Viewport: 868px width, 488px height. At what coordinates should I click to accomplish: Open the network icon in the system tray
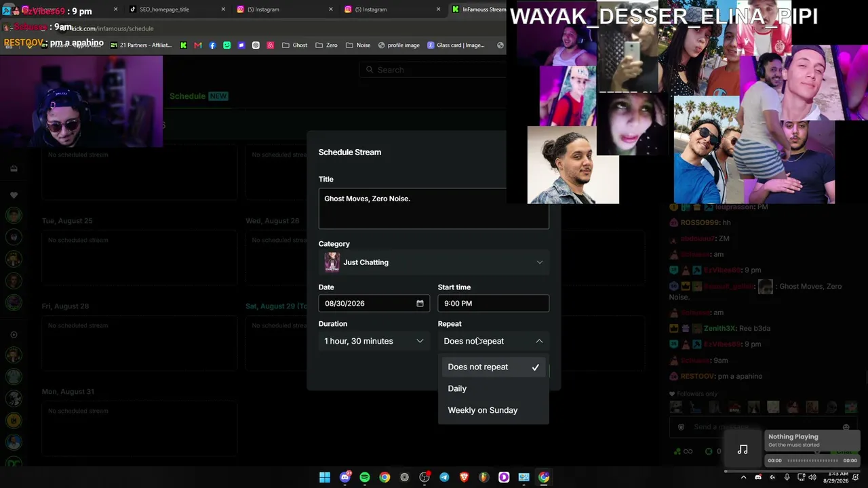800,477
